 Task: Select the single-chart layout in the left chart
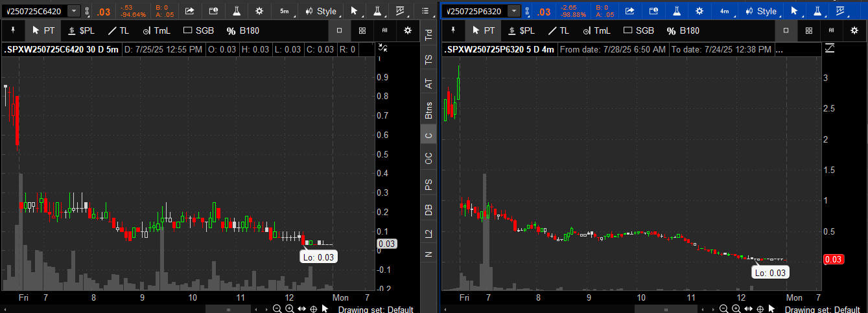[x=340, y=30]
